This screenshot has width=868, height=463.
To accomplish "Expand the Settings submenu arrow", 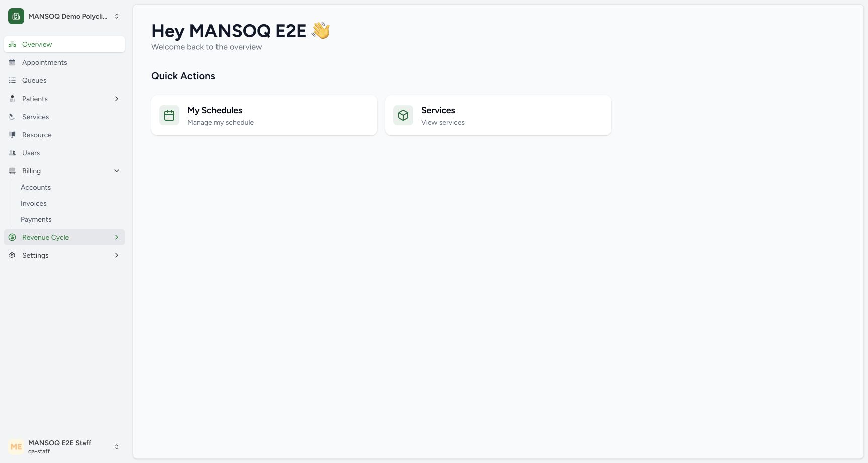I will (117, 255).
